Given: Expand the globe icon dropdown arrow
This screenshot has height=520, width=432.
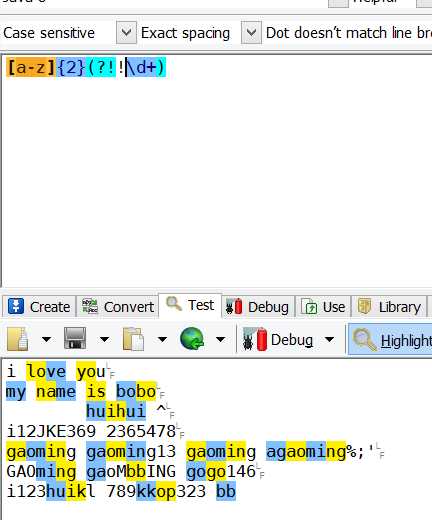Looking at the screenshot, I should point(220,339).
